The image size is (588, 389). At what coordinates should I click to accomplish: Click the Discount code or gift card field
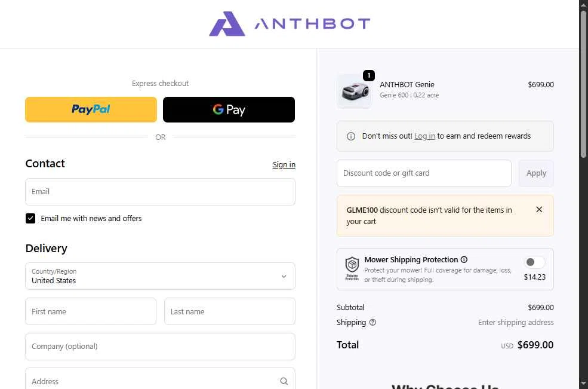coord(424,173)
